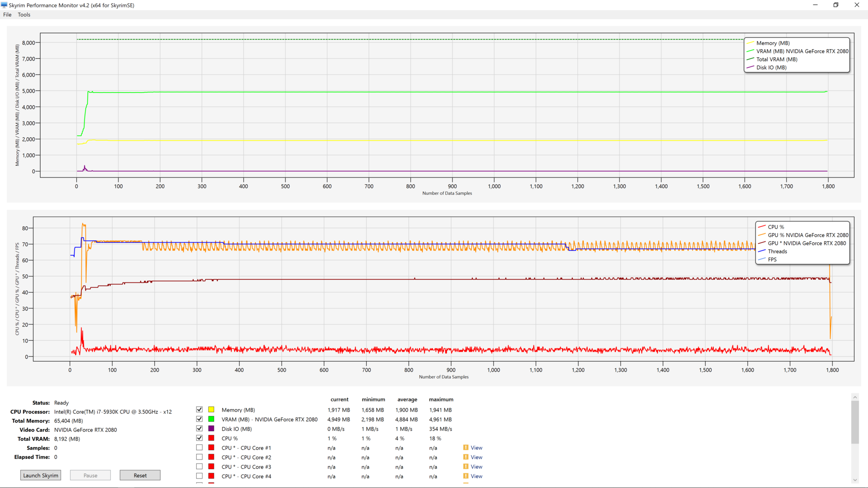Click the CPU Processor i7-5930K text
This screenshot has height=488, width=868.
tap(113, 412)
